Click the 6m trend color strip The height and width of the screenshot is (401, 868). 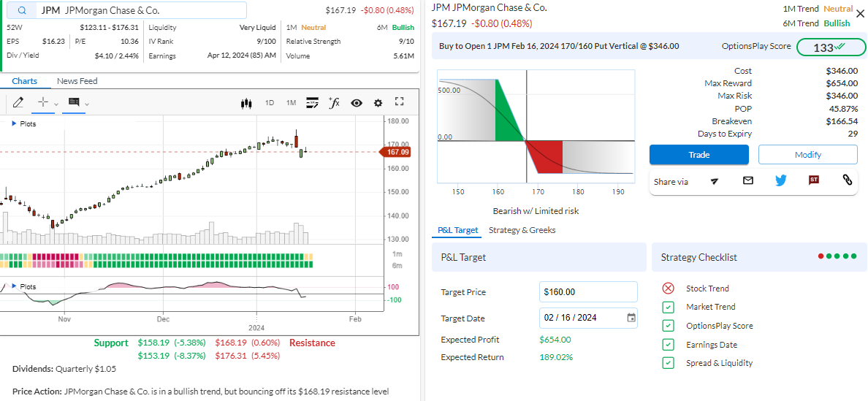pyautogui.click(x=156, y=264)
